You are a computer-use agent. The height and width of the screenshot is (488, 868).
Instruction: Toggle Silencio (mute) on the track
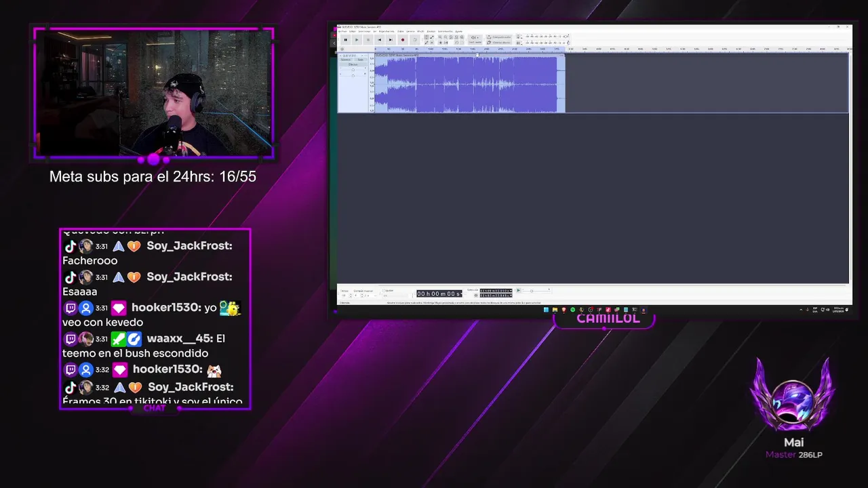346,60
